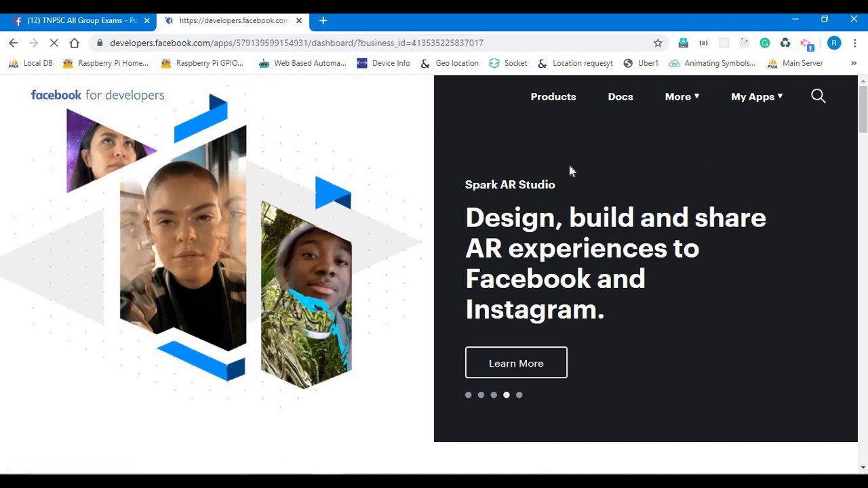Click the Spark AR Studio heading
The height and width of the screenshot is (488, 868).
pos(510,184)
